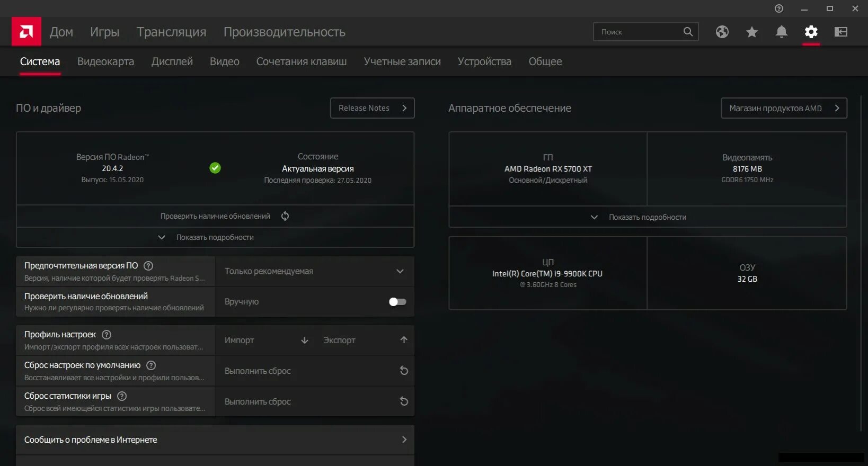Click Проверить наличие обновлений button
The image size is (868, 466).
215,216
